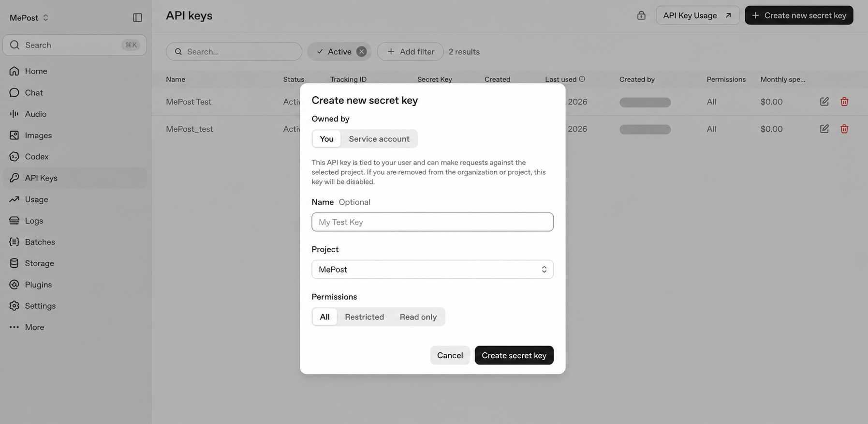Open Home from the sidebar

click(75, 71)
